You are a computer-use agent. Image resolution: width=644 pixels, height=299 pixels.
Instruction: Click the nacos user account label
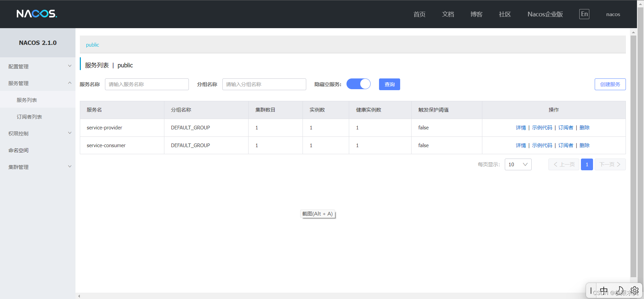coord(613,14)
